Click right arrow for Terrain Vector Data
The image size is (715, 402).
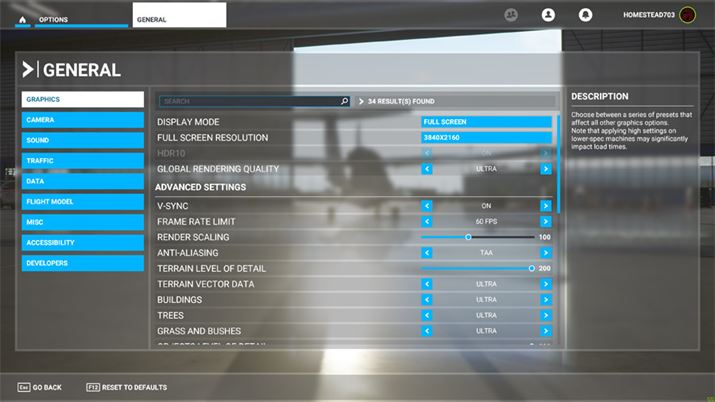click(546, 284)
